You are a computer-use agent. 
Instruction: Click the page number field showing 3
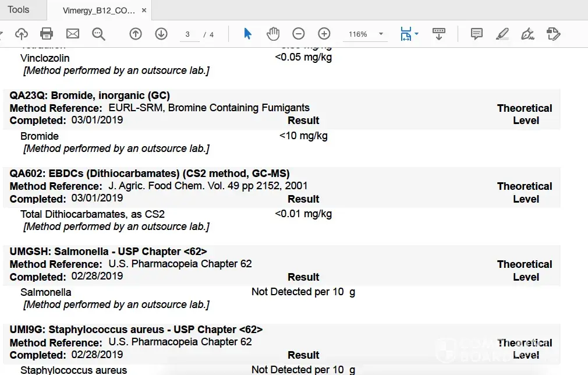pos(189,34)
